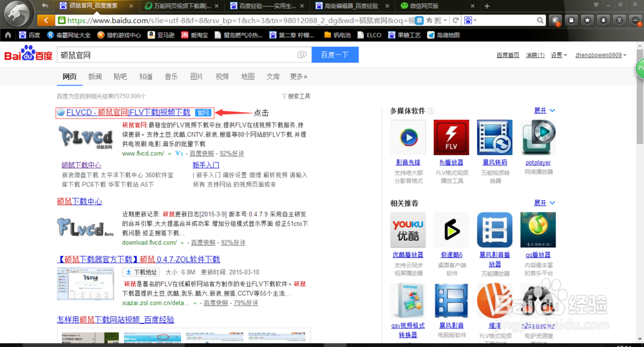
Task: Click the Liebao browser cheetah logo
Action: tap(17, 14)
